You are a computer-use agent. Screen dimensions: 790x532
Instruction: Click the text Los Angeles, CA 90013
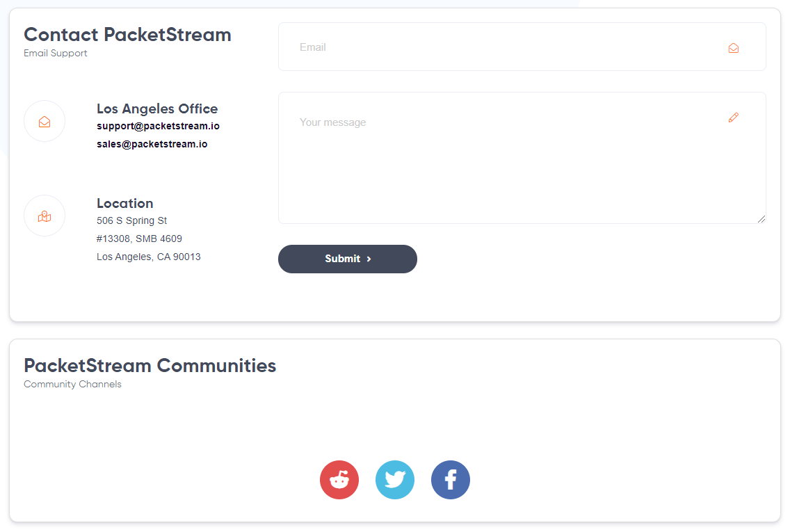click(149, 257)
